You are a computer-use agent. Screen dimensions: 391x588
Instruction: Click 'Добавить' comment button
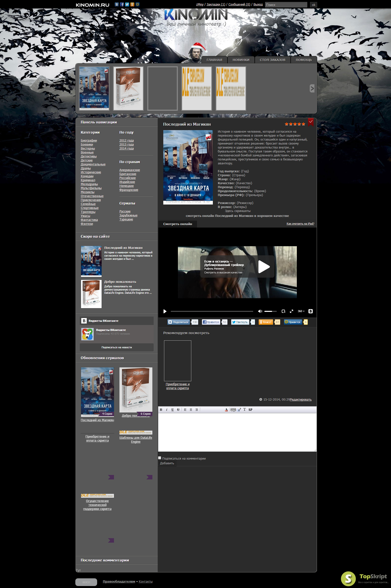[x=167, y=463]
